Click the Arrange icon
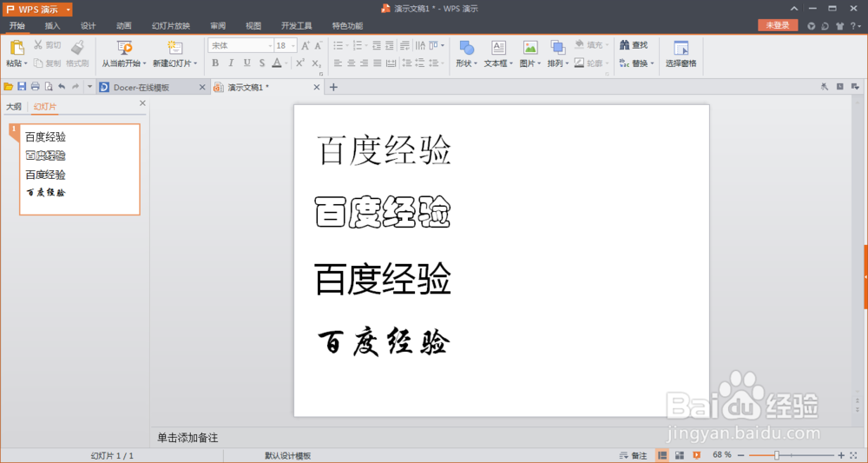The image size is (868, 463). click(557, 48)
